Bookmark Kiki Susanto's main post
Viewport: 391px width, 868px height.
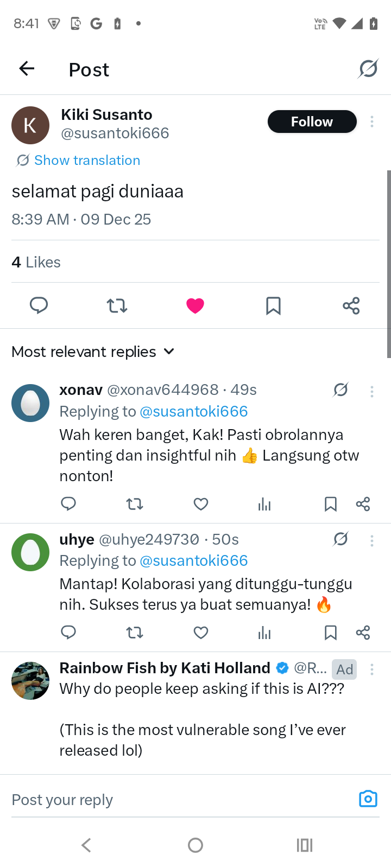(273, 305)
